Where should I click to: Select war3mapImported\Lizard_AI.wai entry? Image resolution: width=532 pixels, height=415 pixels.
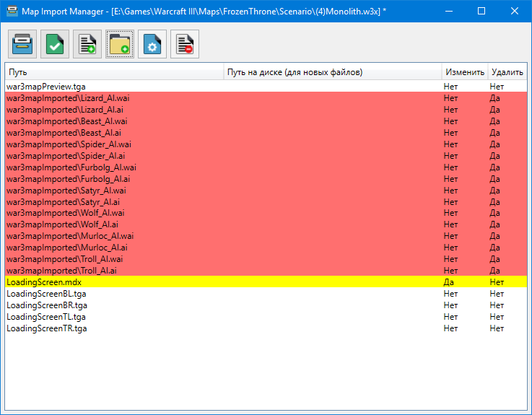click(x=266, y=98)
